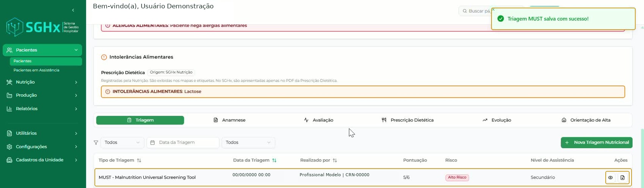Click the Evolução trend icon
644x188 pixels.
(x=485, y=120)
